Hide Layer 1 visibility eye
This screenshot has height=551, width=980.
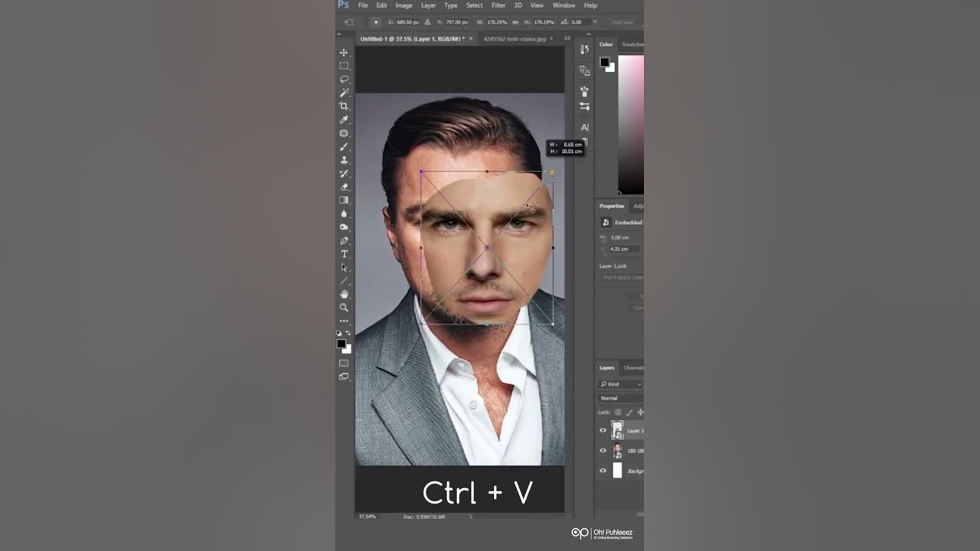pyautogui.click(x=603, y=430)
